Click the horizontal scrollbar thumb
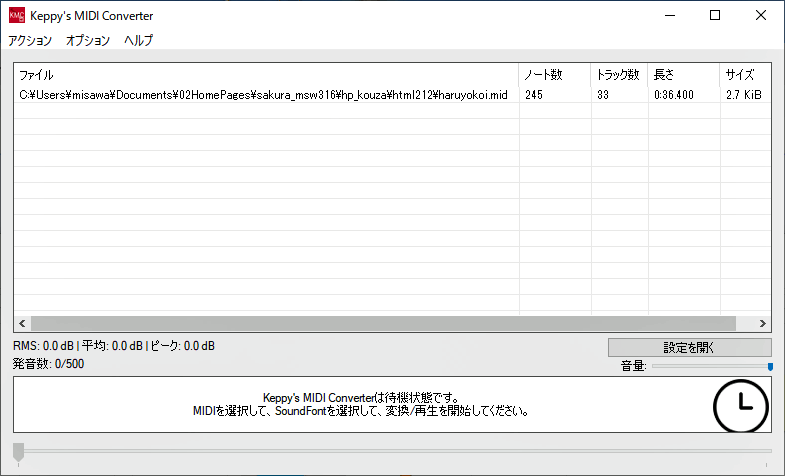 383,323
